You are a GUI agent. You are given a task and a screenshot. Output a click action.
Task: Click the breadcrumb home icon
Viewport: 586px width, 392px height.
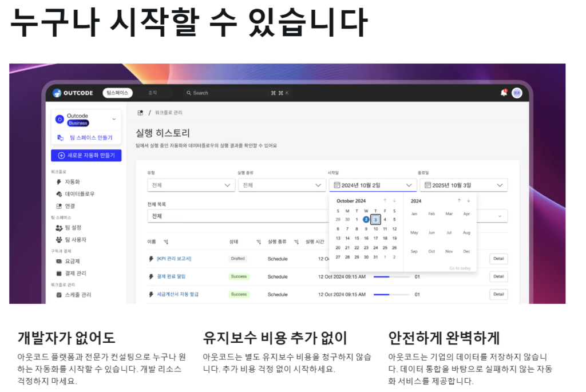tap(140, 113)
